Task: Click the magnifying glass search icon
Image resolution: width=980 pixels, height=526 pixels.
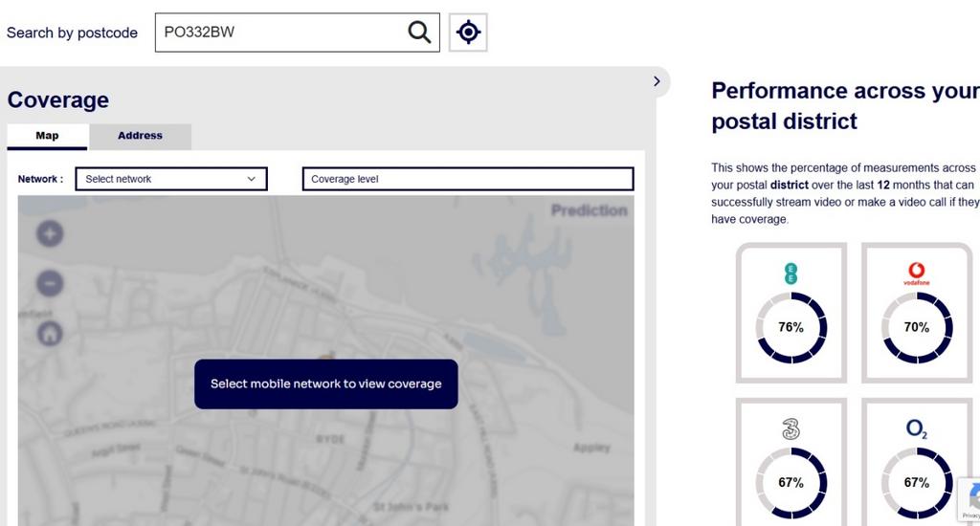Action: click(x=419, y=33)
